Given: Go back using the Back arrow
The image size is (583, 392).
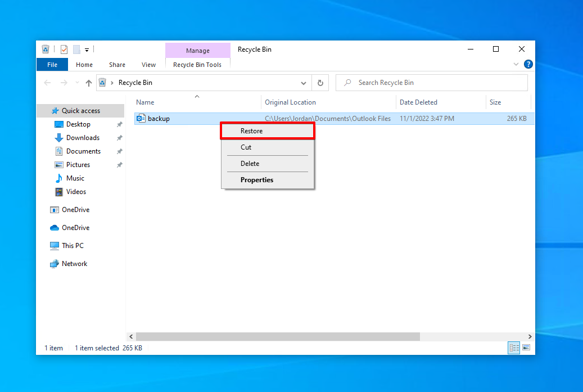Looking at the screenshot, I should [47, 83].
